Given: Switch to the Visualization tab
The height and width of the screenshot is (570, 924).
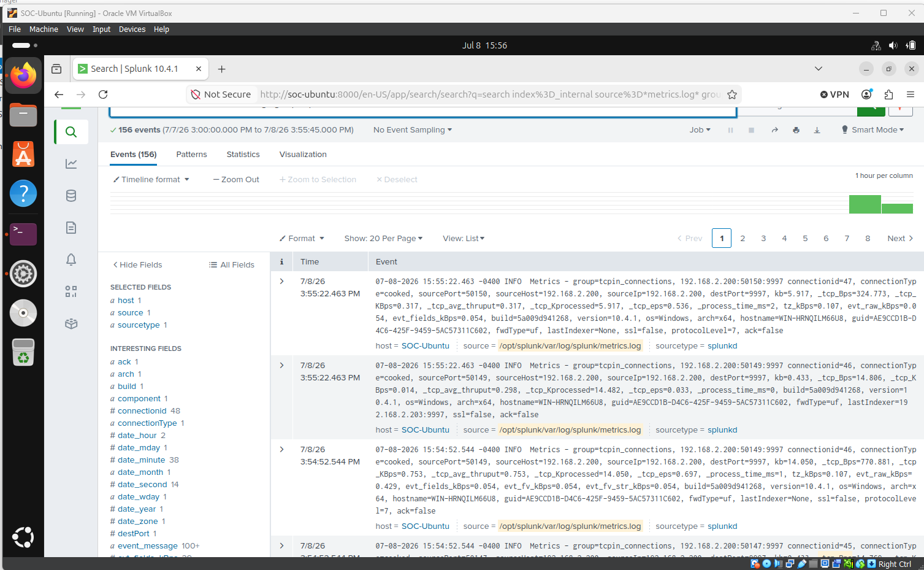Looking at the screenshot, I should coord(303,155).
